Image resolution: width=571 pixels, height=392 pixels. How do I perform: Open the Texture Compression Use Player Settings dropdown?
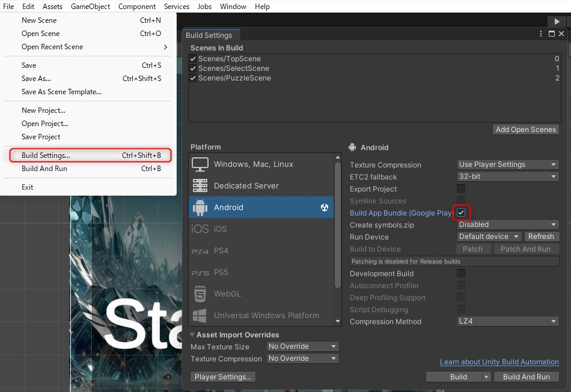tap(508, 164)
